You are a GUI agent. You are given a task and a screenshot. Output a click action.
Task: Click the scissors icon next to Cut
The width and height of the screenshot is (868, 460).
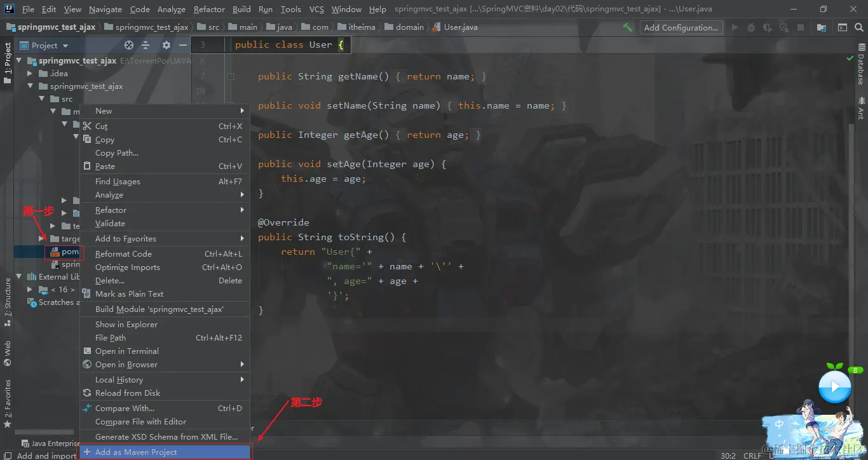[87, 126]
